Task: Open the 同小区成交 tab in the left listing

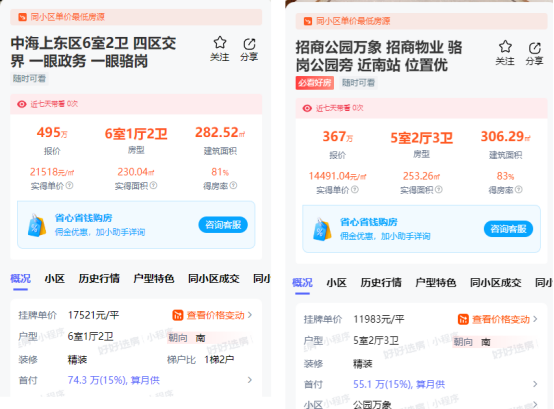Action: pyautogui.click(x=214, y=279)
